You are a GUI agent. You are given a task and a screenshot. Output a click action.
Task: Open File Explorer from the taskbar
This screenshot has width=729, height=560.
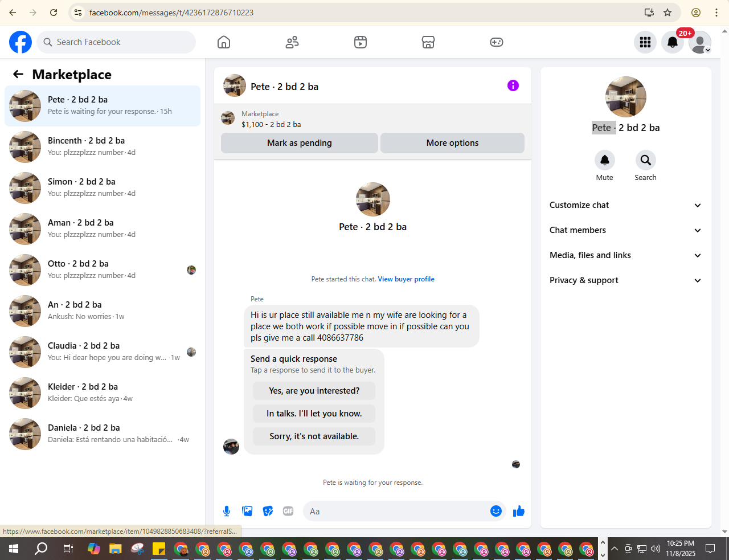click(116, 549)
